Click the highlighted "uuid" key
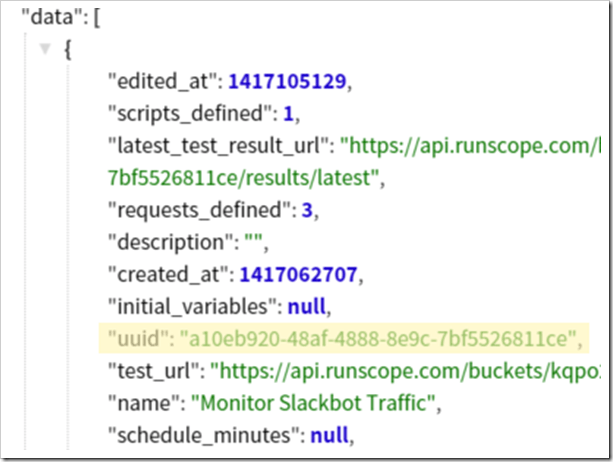Image resolution: width=613 pixels, height=462 pixels. 138,338
